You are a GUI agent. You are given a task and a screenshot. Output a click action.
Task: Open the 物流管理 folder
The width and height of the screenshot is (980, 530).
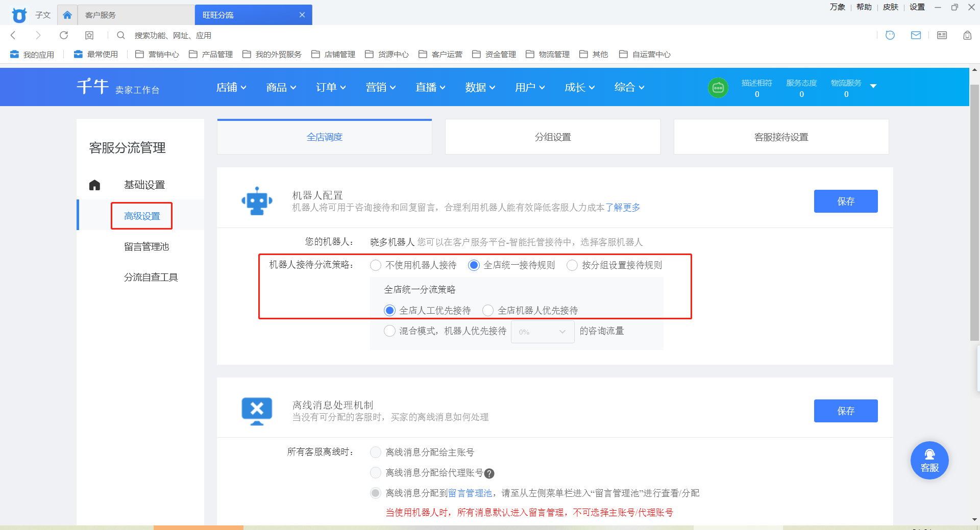coord(548,54)
